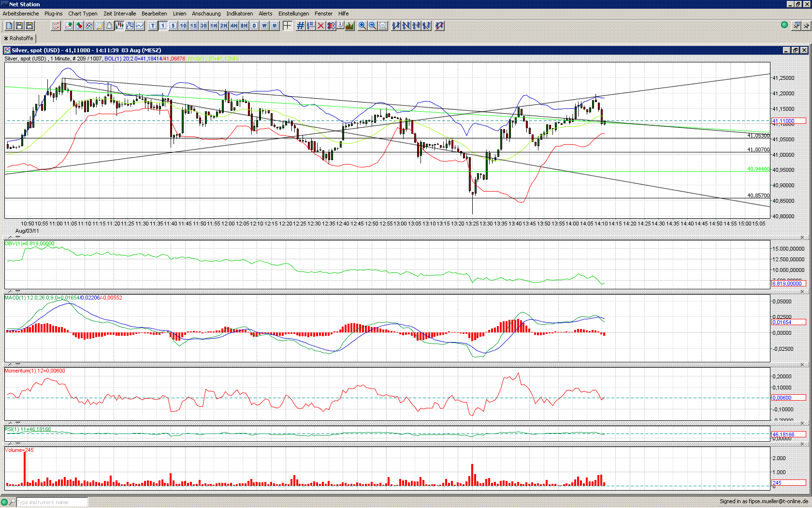Click the zoom in magnifier icon
812x508 pixels.
(x=362, y=26)
